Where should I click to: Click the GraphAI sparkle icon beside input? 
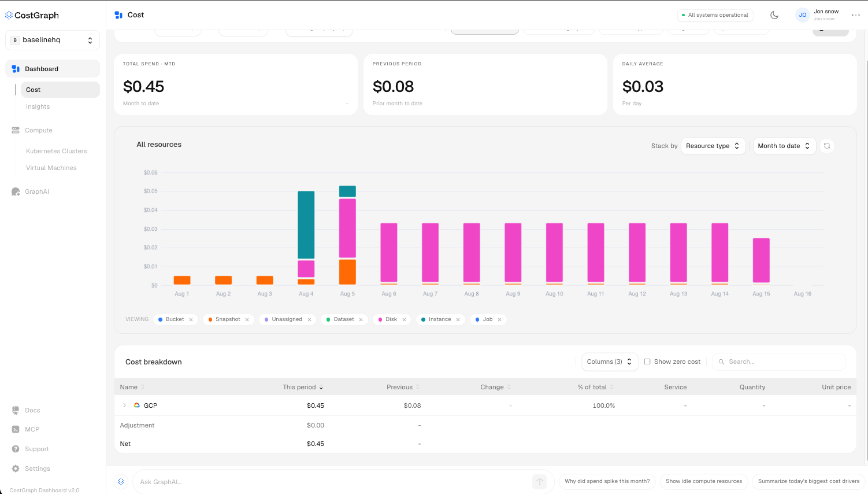click(121, 481)
